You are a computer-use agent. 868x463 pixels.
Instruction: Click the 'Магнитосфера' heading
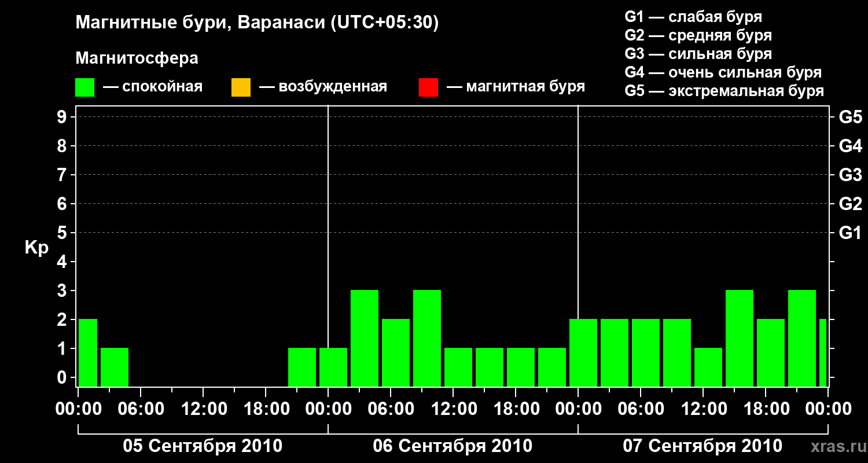click(137, 58)
